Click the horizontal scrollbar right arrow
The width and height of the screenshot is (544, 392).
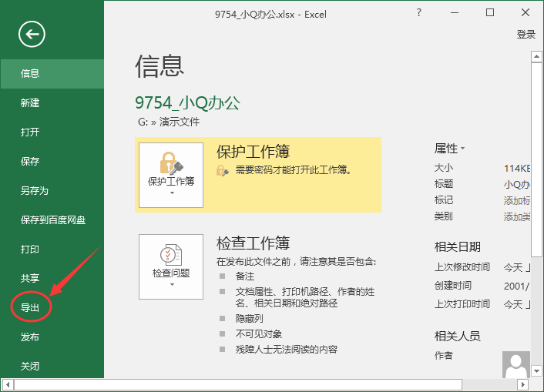(x=523, y=384)
